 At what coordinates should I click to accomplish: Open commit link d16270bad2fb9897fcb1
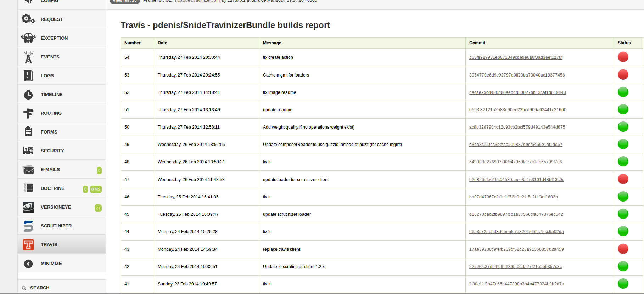(516, 214)
